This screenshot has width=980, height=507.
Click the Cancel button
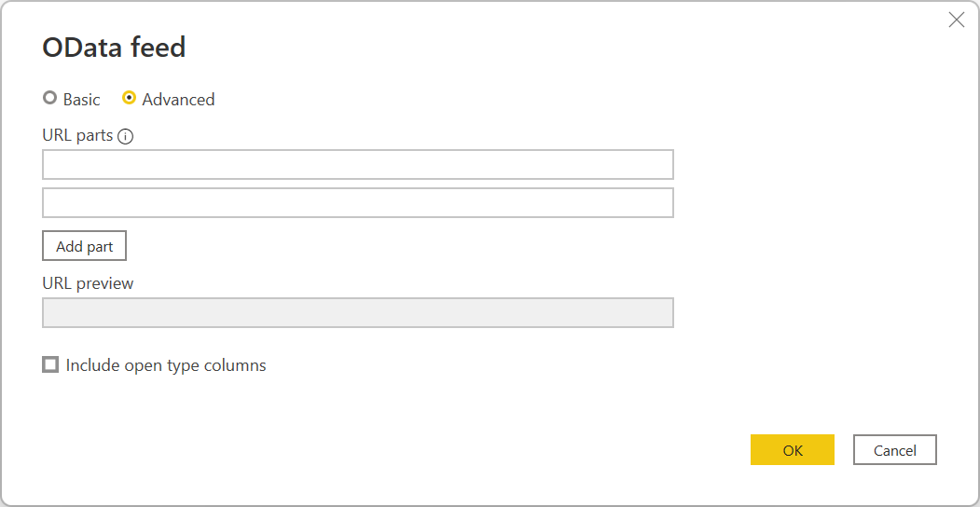(894, 450)
